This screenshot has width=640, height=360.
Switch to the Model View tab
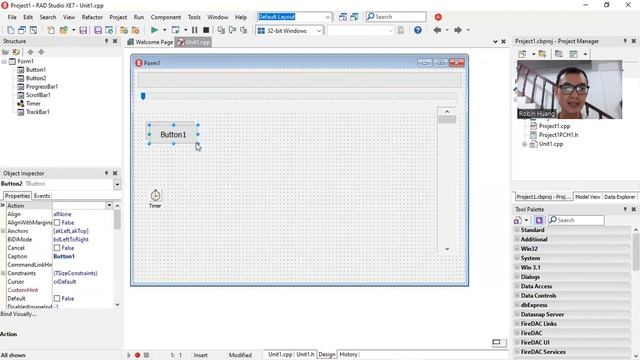click(x=587, y=197)
